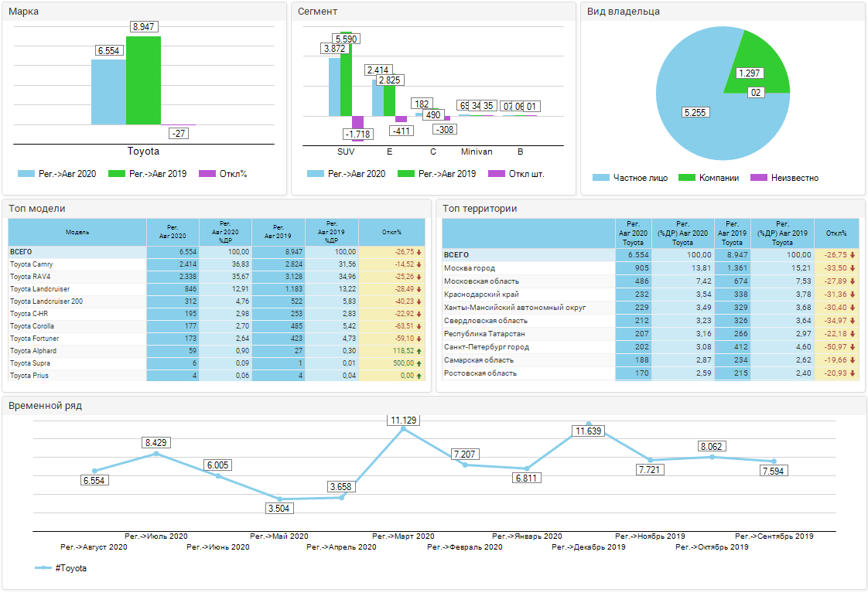The image size is (868, 613).
Task: Toggle the #Toyota series legend in Временной ряд
Action: pos(61,568)
